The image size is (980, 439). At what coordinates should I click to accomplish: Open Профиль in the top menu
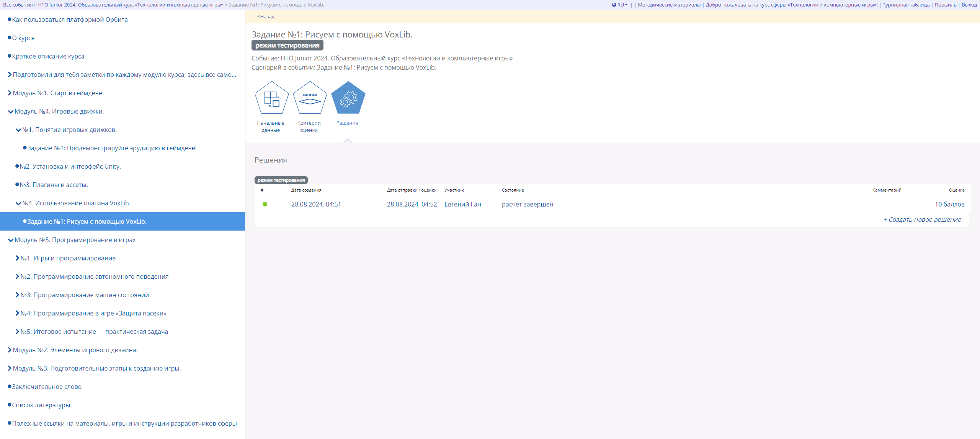pyautogui.click(x=945, y=5)
